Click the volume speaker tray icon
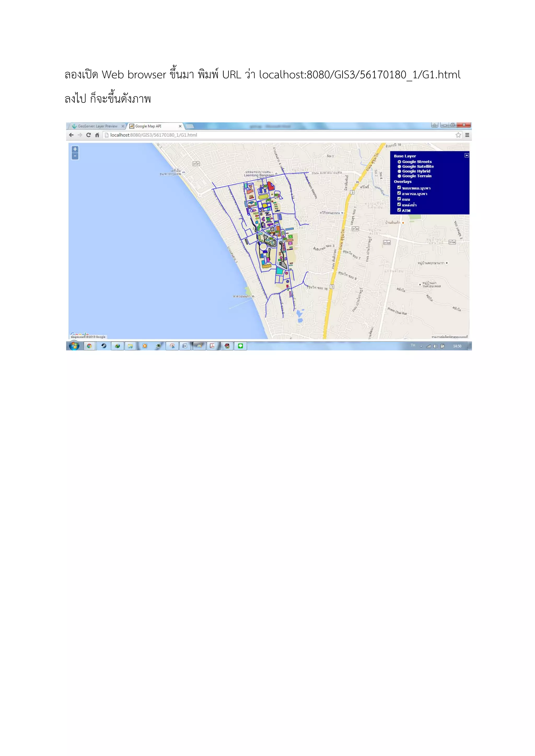Screen dimensions: 535x756 pyautogui.click(x=435, y=346)
